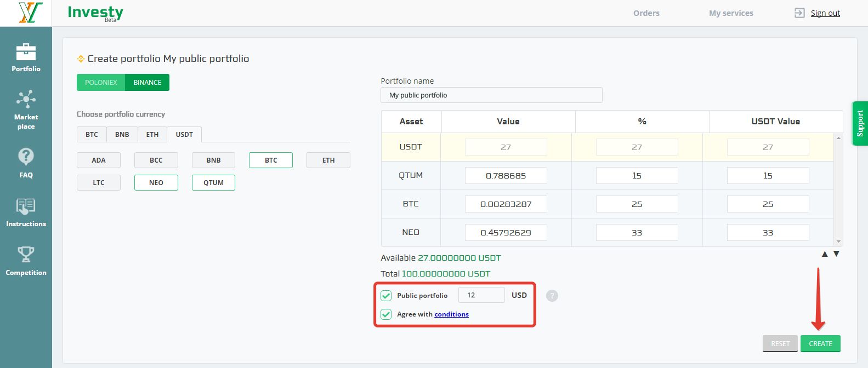This screenshot has width=868, height=368.
Task: Click the Investy logo icon
Action: [x=30, y=13]
